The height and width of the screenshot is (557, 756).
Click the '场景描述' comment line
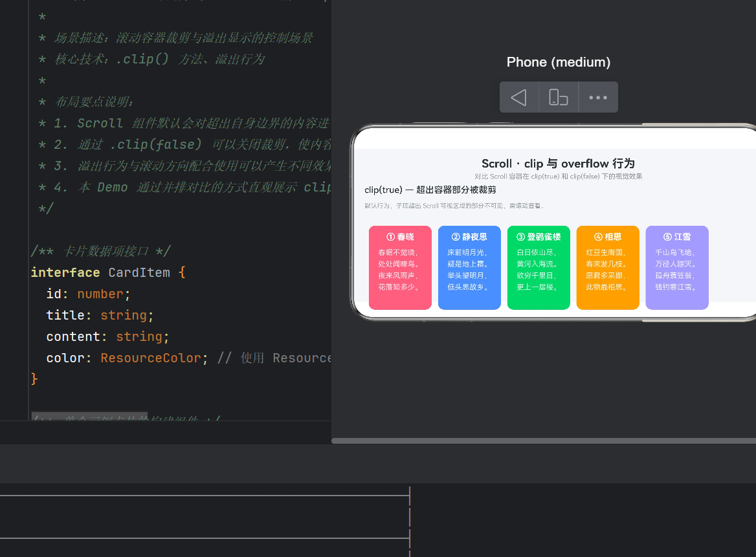point(176,38)
